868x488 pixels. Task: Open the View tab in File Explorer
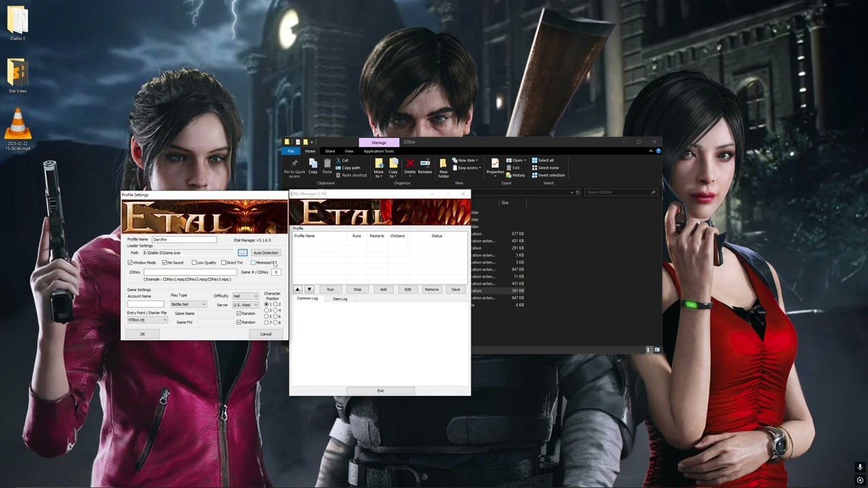tap(349, 151)
